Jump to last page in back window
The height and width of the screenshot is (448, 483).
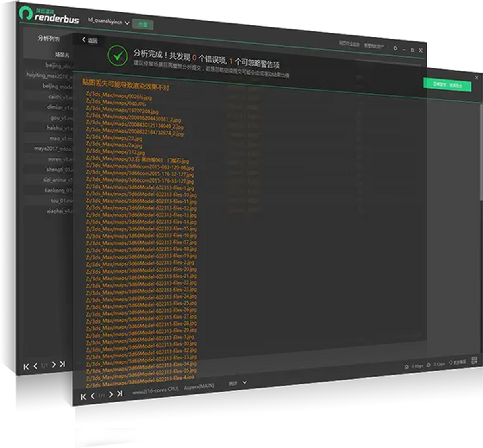coord(62,364)
